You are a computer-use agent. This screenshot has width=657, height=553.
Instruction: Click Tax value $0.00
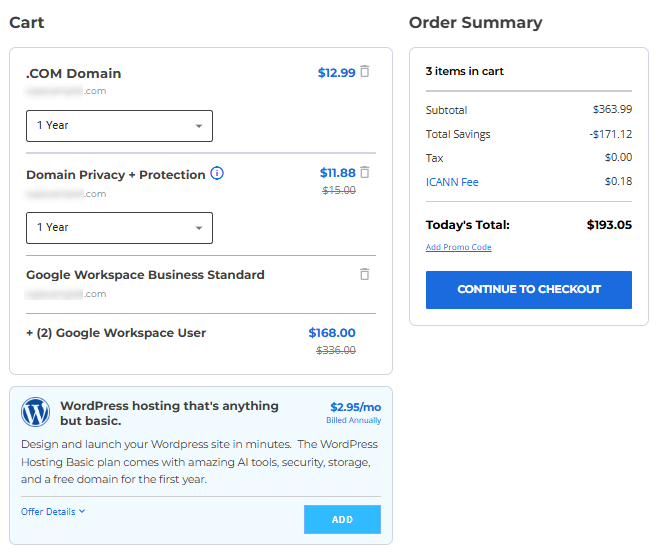tap(618, 158)
